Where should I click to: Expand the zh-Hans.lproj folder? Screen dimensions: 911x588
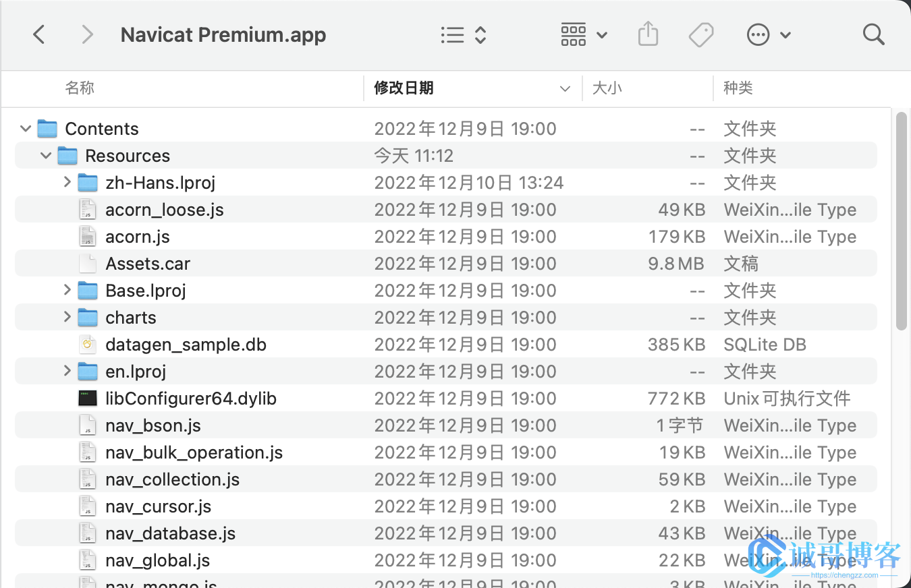[67, 182]
